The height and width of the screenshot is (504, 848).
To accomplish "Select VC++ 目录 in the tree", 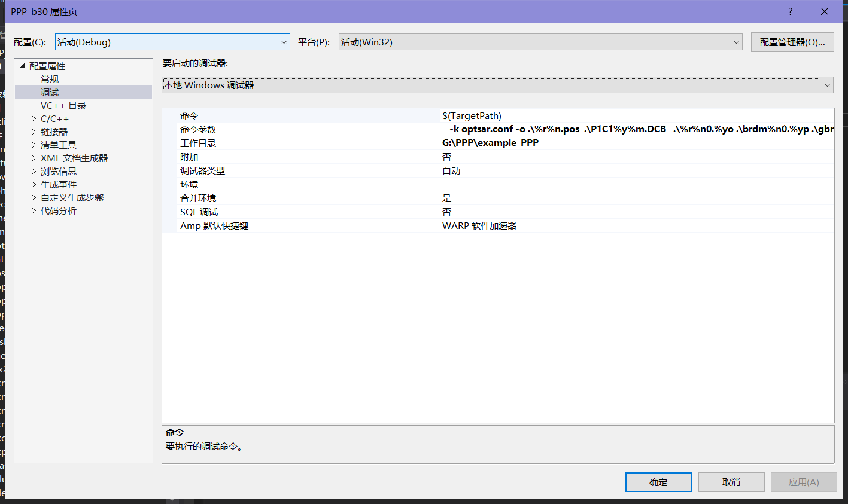I will pyautogui.click(x=63, y=105).
